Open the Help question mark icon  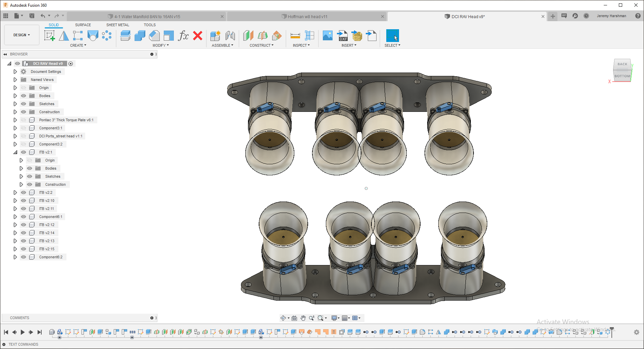(638, 16)
